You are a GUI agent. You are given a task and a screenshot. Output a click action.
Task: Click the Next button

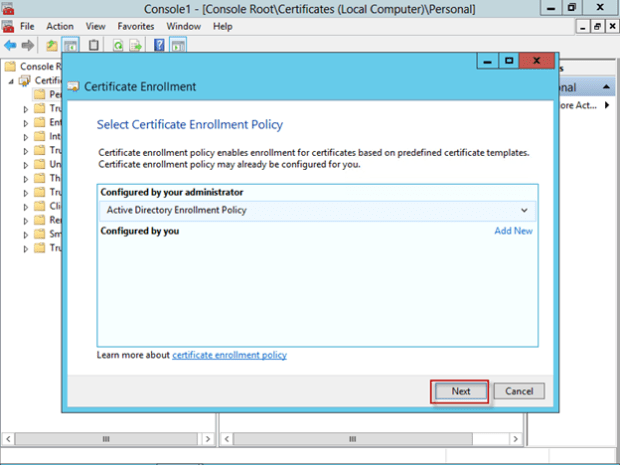(460, 391)
